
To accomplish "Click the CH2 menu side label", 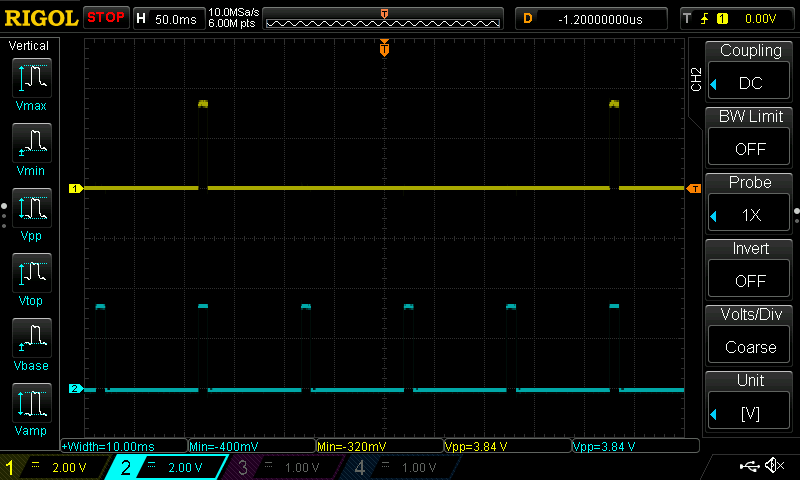I will 696,79.
